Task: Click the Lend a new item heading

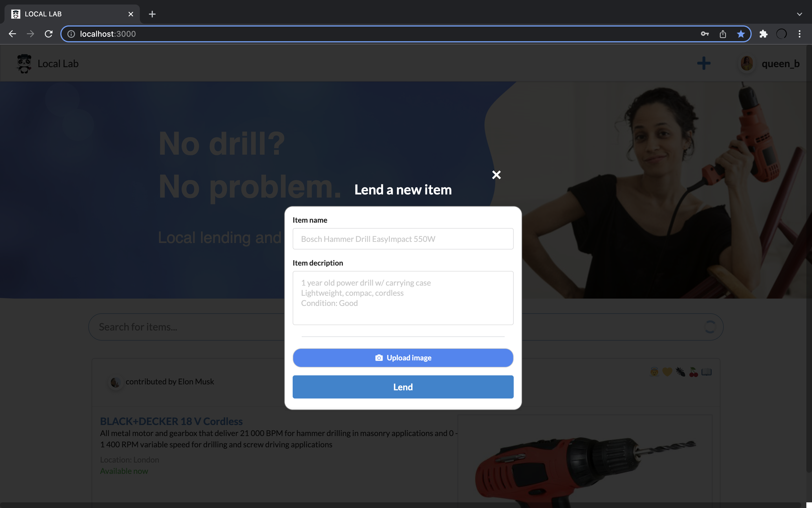Action: coord(403,190)
